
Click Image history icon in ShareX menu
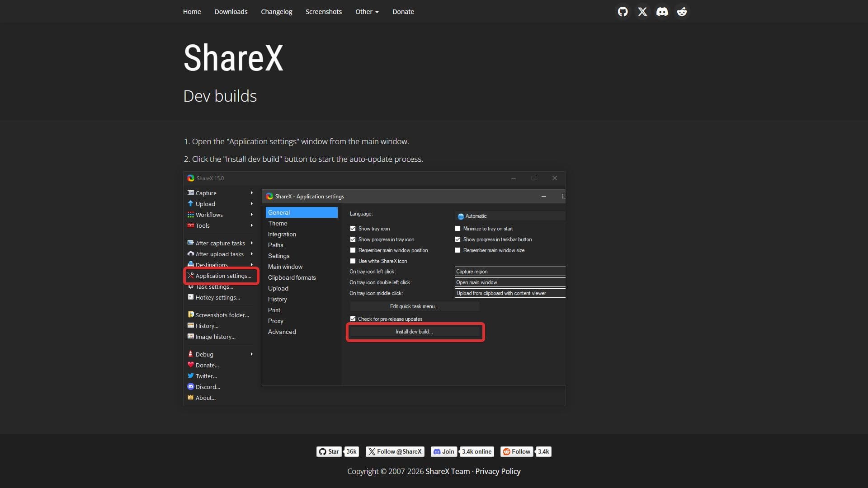tap(191, 336)
